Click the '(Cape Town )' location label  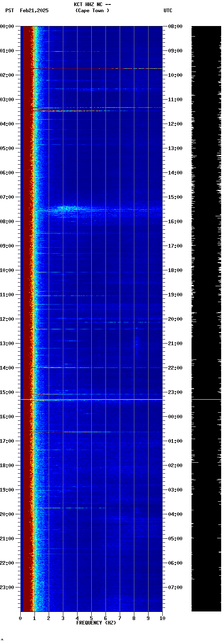tap(92, 11)
